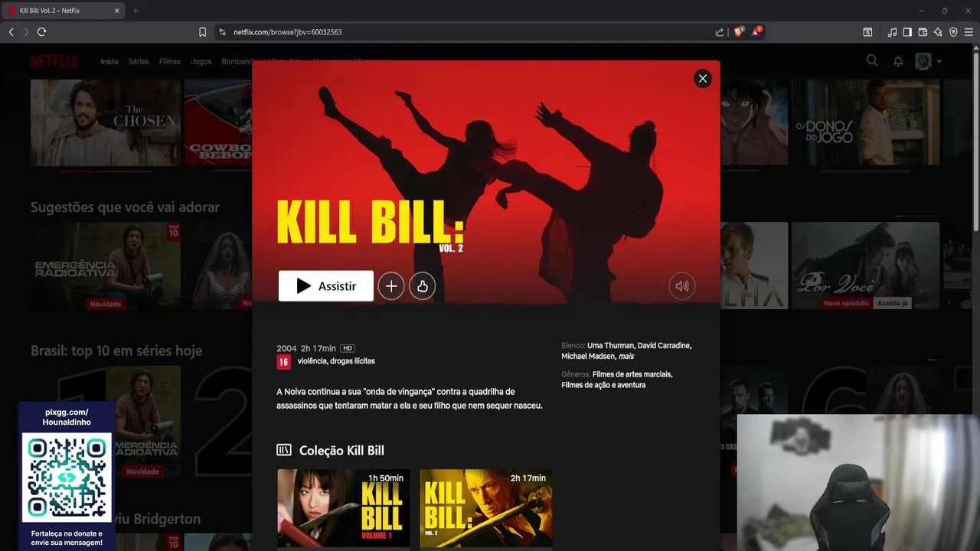This screenshot has height=551, width=980.
Task: Open Netflix search magnifier
Action: 872,61
